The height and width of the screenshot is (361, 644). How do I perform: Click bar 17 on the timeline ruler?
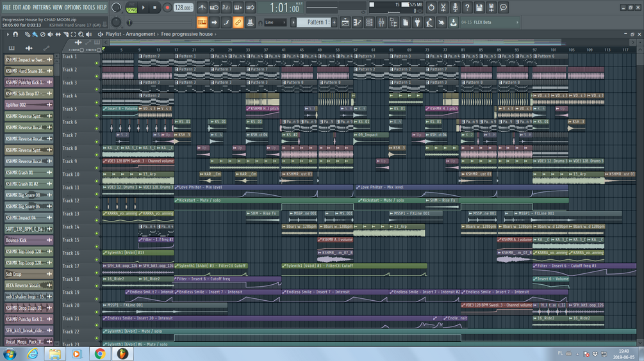(x=176, y=50)
